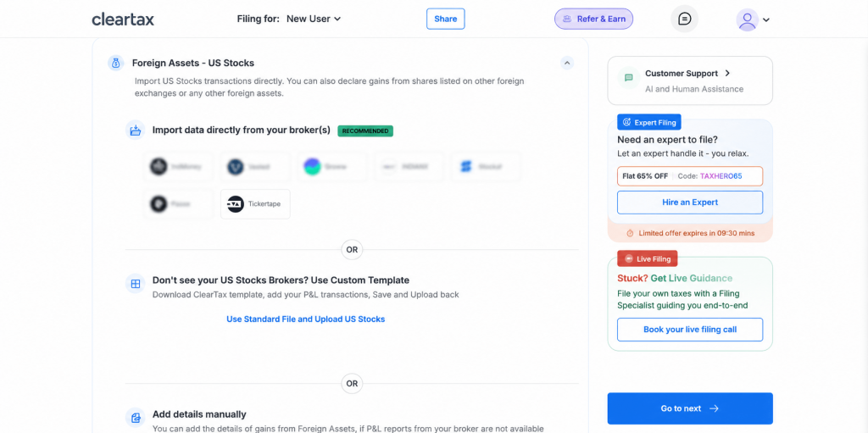Choose the Groww broker with green-purple logo

coord(331,166)
